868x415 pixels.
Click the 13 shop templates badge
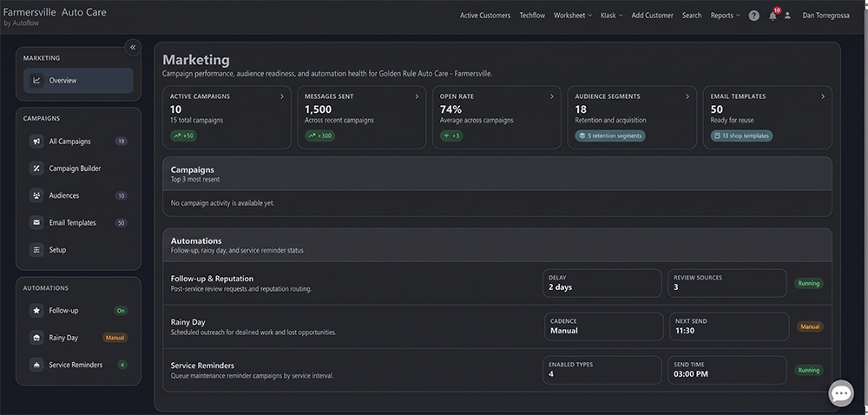pos(741,135)
